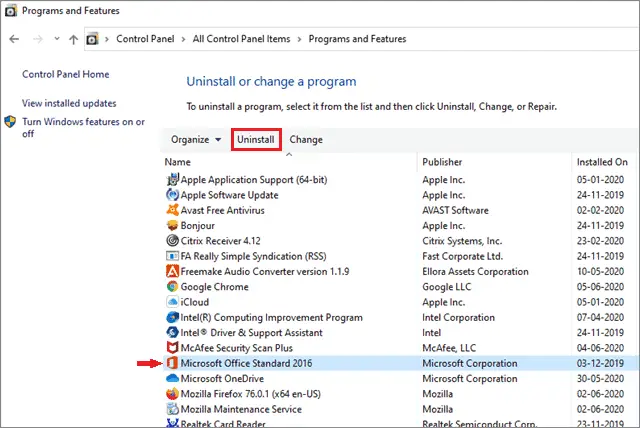Select Microsoft Office Standard 2016 entry

click(x=400, y=363)
